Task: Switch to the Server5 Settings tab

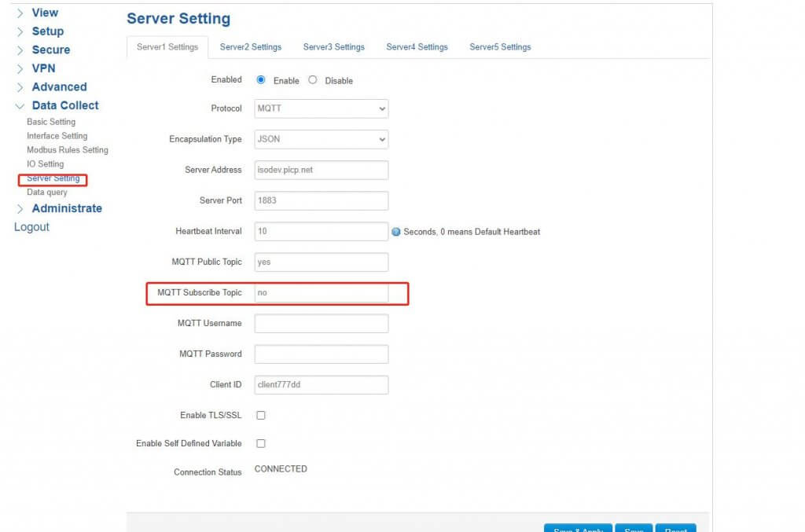Action: [x=499, y=46]
